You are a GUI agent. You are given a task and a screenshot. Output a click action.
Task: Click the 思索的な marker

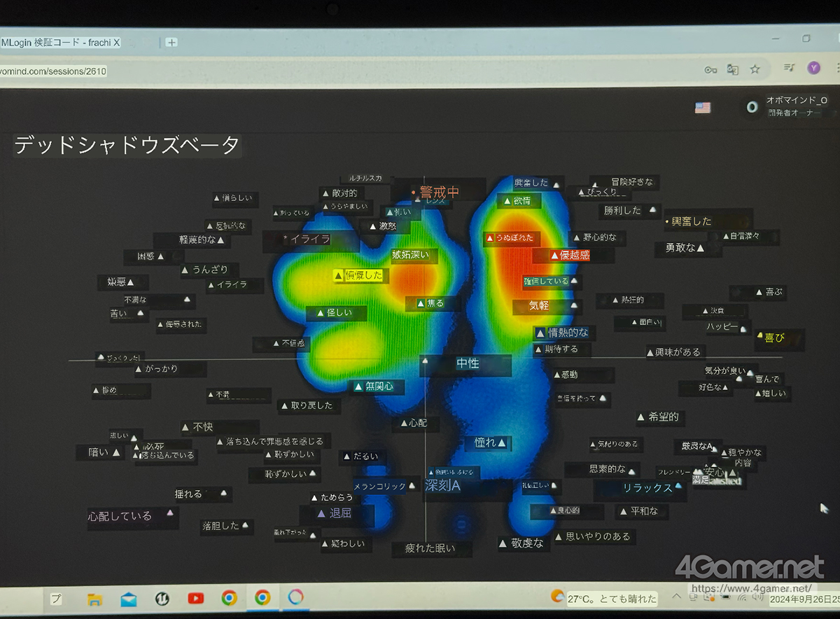[612, 469]
